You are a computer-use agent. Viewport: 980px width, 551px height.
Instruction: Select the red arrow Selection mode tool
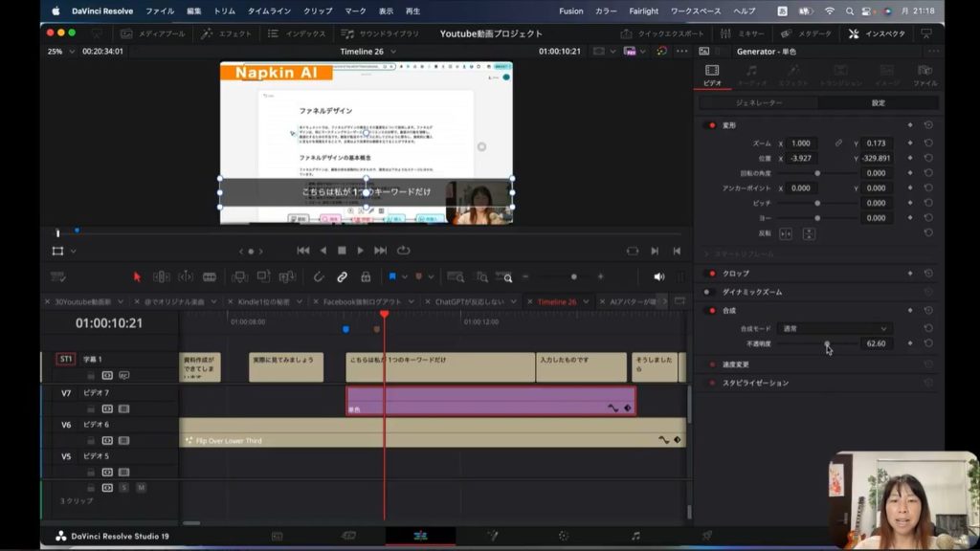click(137, 276)
